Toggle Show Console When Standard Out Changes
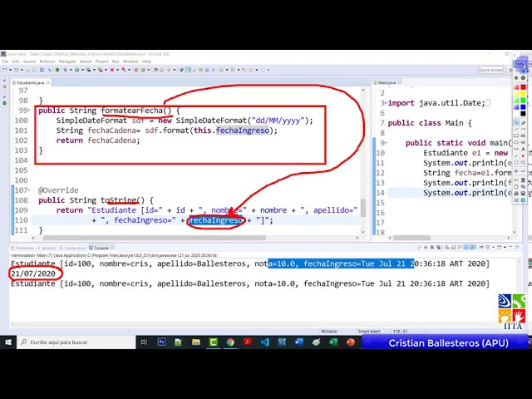 tap(466, 248)
